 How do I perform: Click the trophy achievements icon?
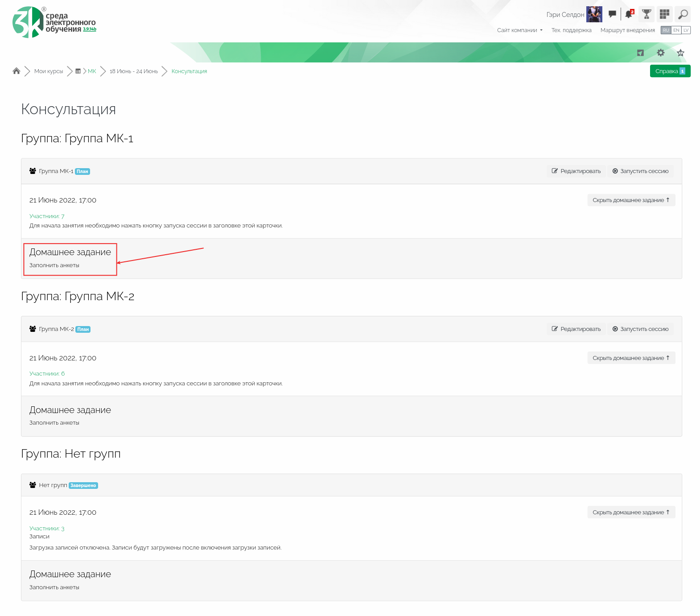646,14
